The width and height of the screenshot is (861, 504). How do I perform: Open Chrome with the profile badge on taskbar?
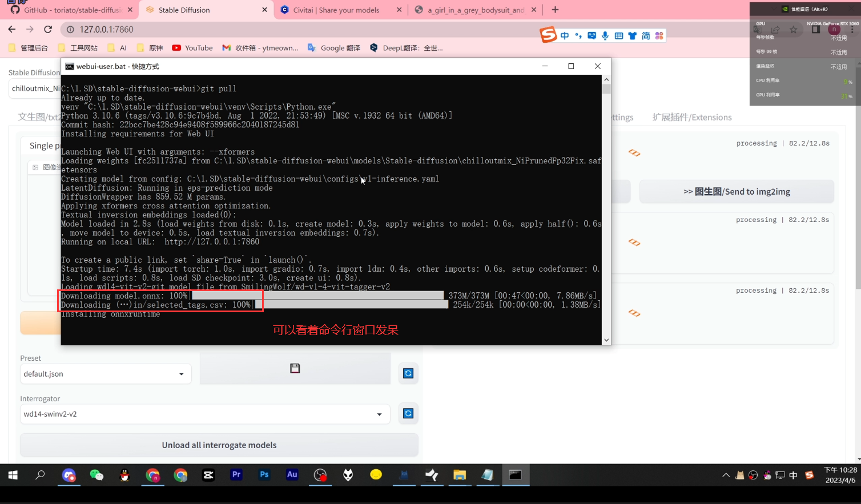[152, 475]
